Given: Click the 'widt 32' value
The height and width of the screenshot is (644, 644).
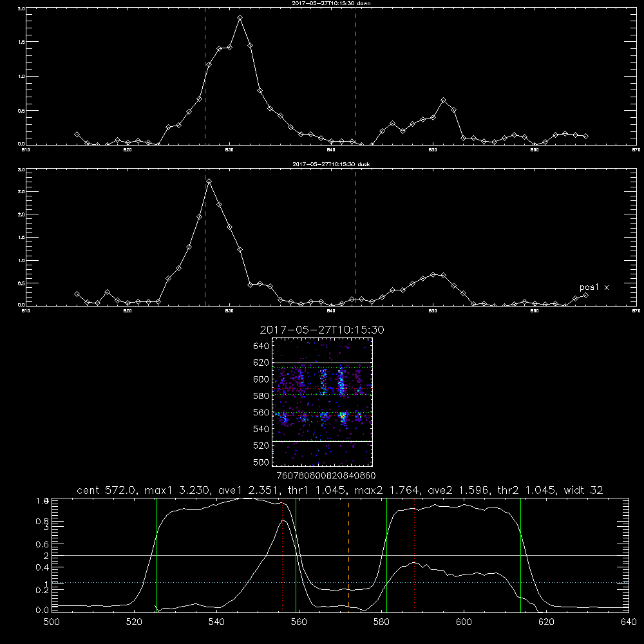Looking at the screenshot, I should (583, 490).
